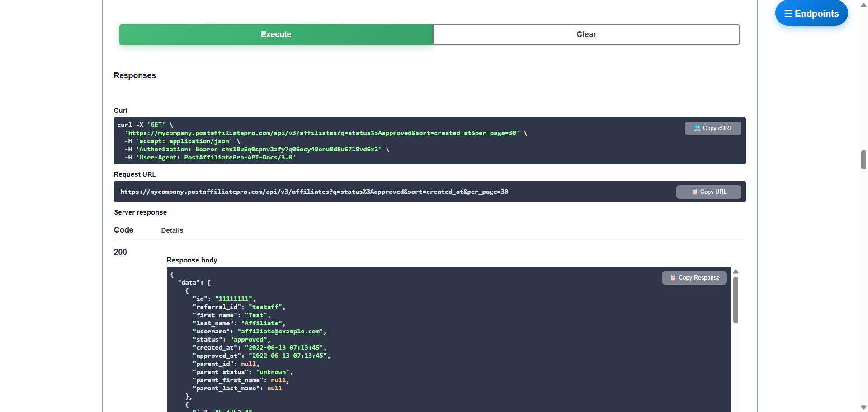Click the page scrollbar down arrow
868x412 pixels.
pyautogui.click(x=863, y=407)
